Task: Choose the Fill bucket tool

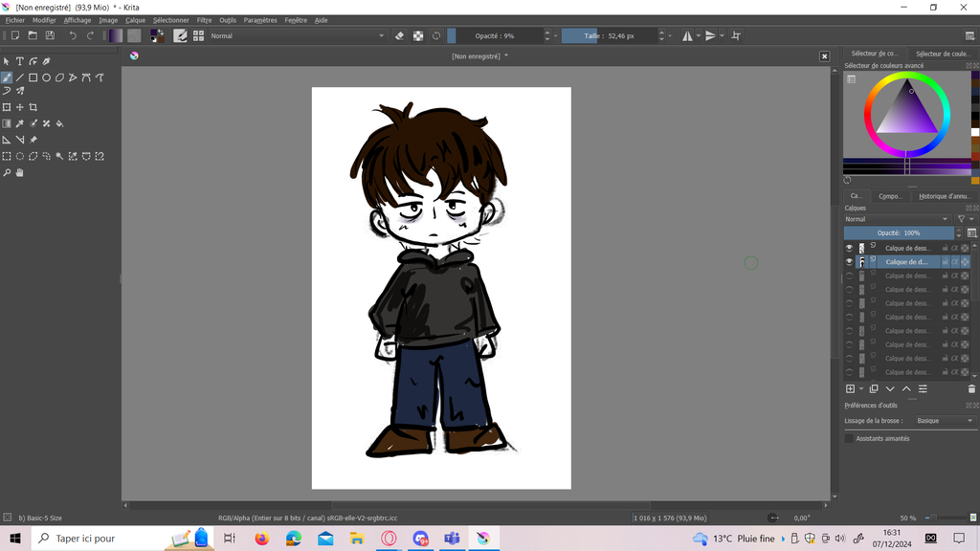Action: (59, 123)
